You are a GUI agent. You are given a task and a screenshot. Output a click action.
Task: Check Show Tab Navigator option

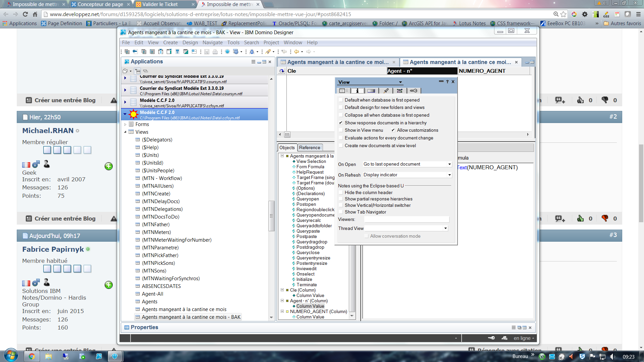click(341, 212)
